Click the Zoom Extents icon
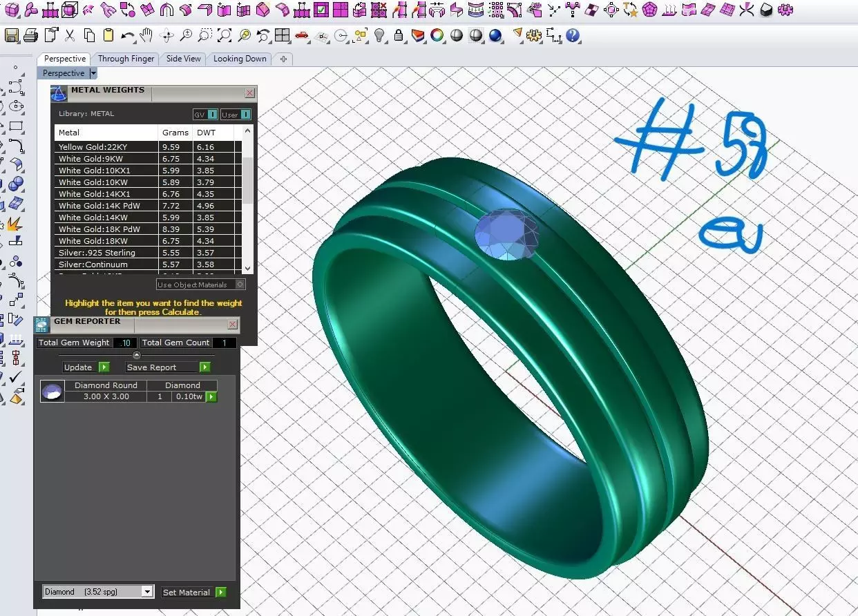The image size is (858, 616). click(225, 35)
